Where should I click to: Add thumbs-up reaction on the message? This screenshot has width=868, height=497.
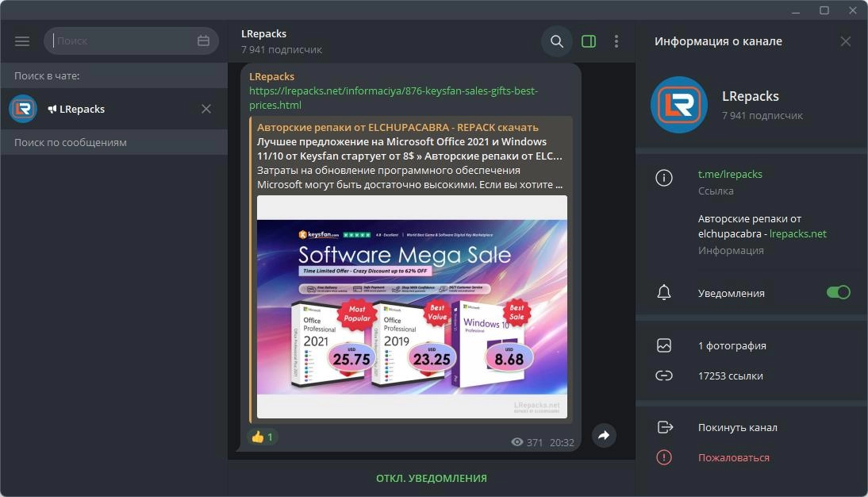coord(262,437)
